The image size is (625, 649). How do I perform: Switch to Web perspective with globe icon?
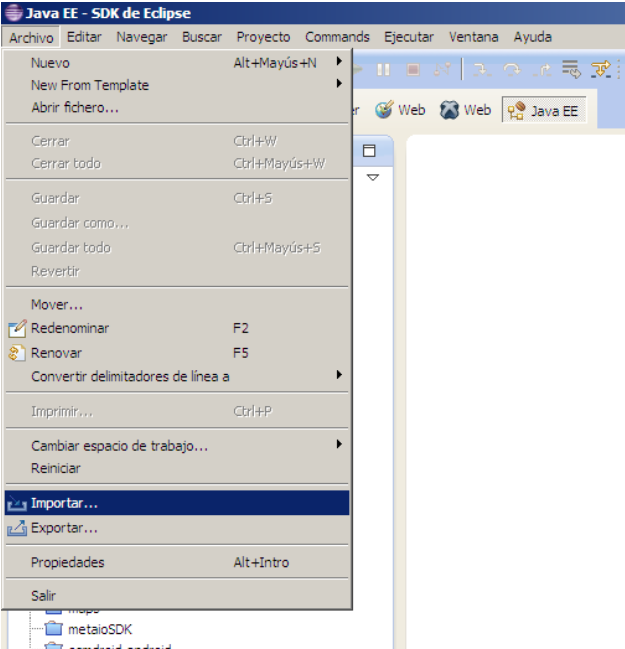pyautogui.click(x=400, y=110)
